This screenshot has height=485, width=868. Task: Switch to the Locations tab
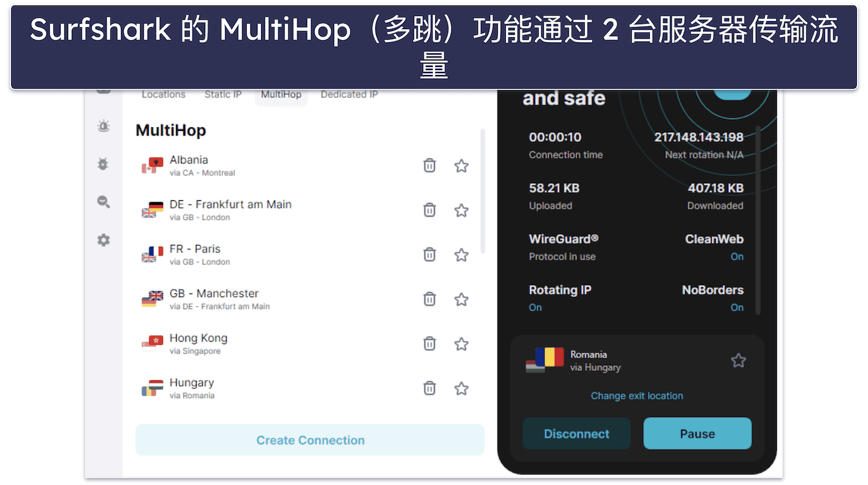pos(164,94)
